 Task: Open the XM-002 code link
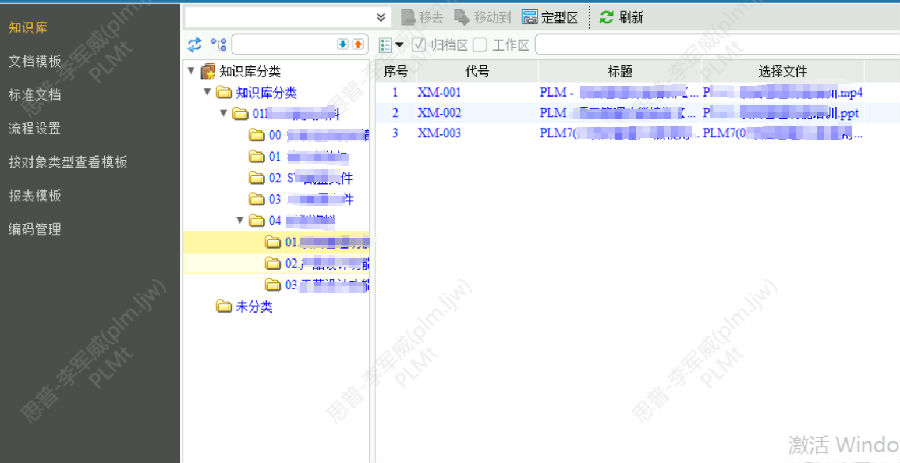[439, 112]
